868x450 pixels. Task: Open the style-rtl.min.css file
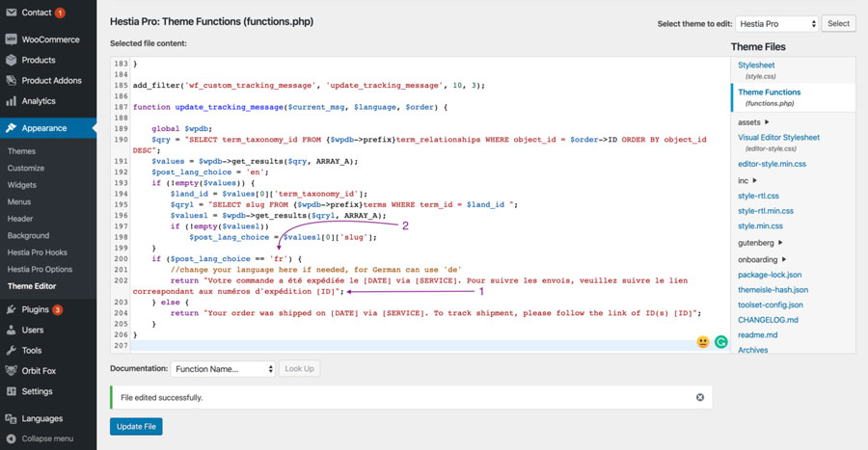tap(766, 211)
